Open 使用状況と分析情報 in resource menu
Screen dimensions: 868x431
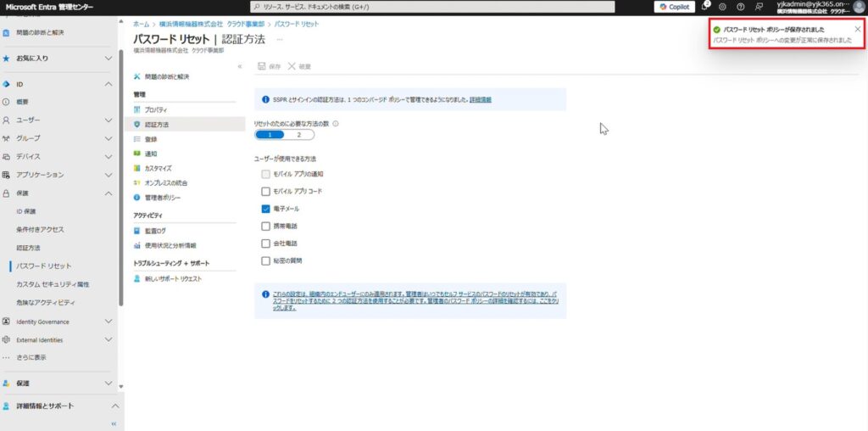pyautogui.click(x=170, y=245)
